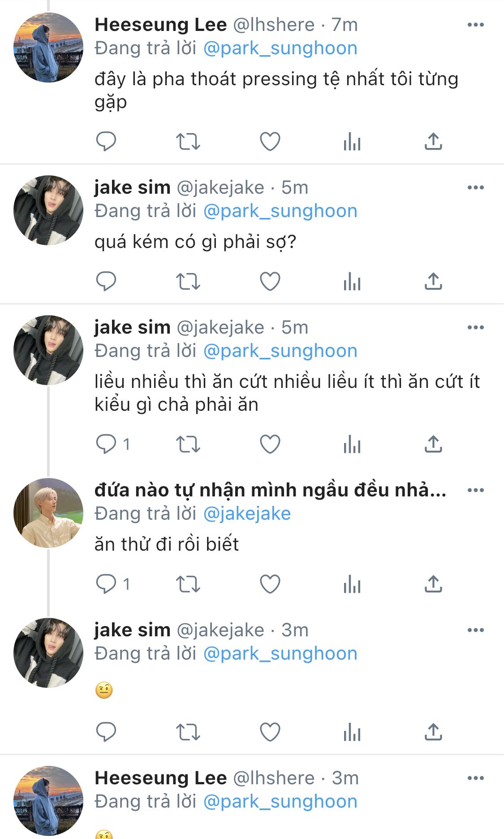
Task: Reply to Heeseung Lee's 'pressing' tweet
Action: (x=106, y=142)
